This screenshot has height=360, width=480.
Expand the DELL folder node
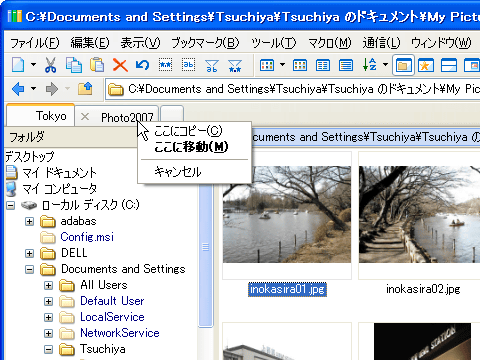[x=29, y=253]
